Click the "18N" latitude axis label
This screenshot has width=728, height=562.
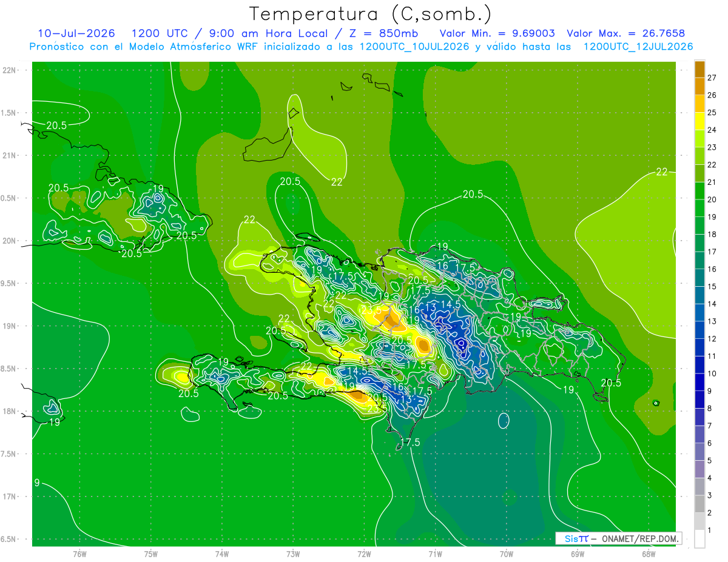9,412
